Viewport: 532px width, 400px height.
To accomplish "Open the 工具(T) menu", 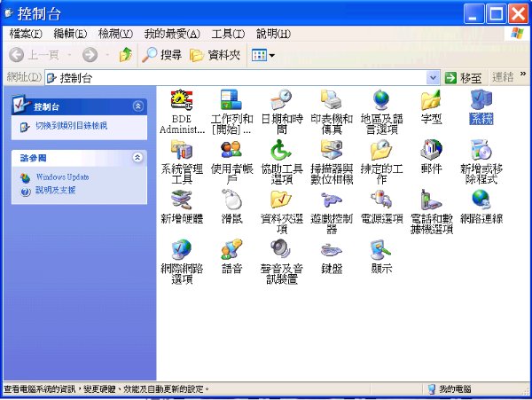I will [228, 34].
